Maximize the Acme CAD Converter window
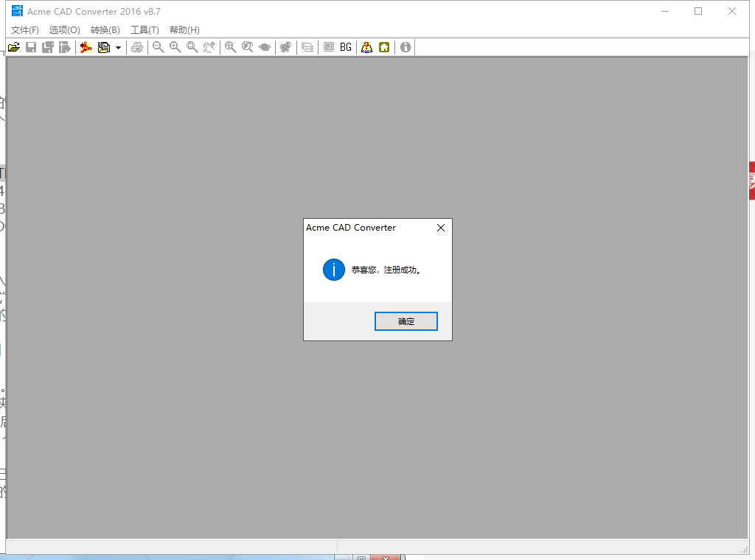 click(x=698, y=11)
